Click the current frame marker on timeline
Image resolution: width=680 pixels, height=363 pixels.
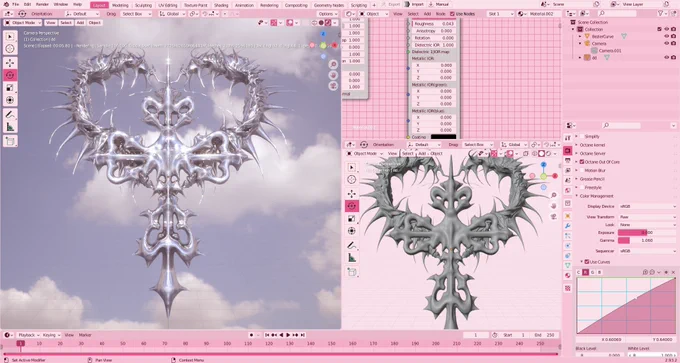point(20,343)
